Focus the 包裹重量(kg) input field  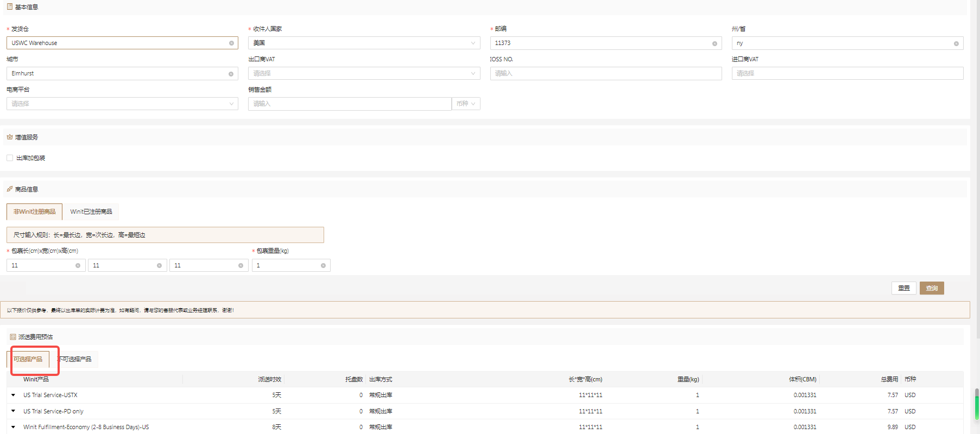click(291, 265)
